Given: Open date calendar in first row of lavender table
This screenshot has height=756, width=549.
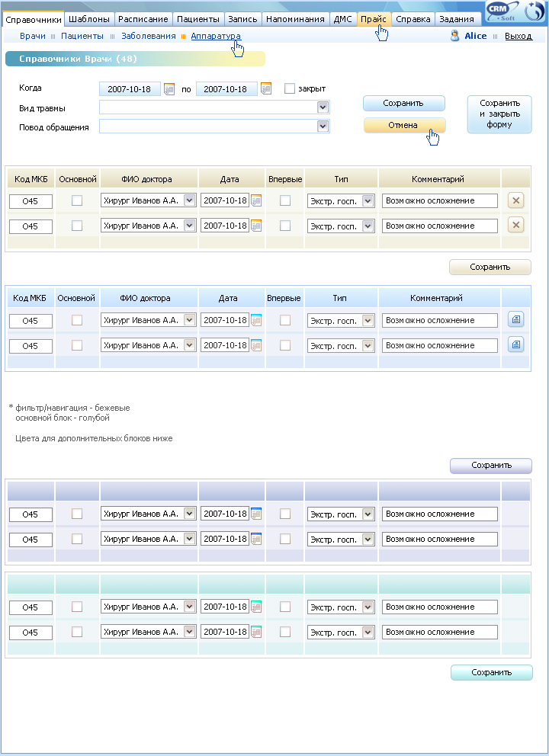Looking at the screenshot, I should [256, 514].
